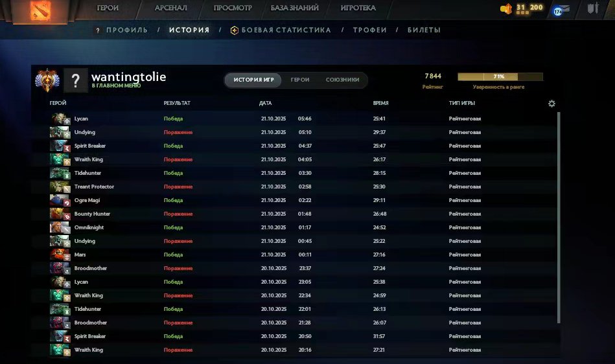Open the shards currency shop icon
615x364 pixels.
coord(506,8)
